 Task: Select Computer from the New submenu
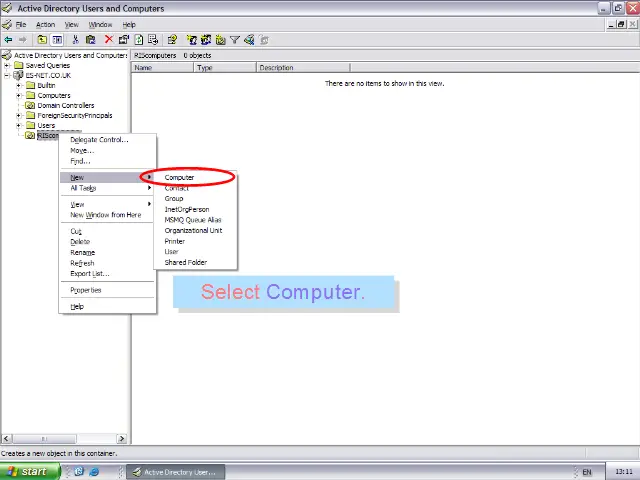tap(180, 178)
